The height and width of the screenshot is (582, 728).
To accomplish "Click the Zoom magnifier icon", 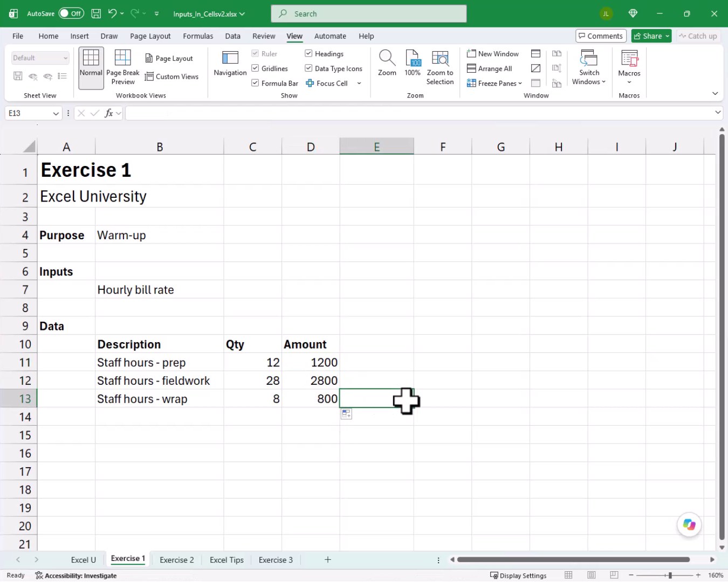I will (x=387, y=63).
